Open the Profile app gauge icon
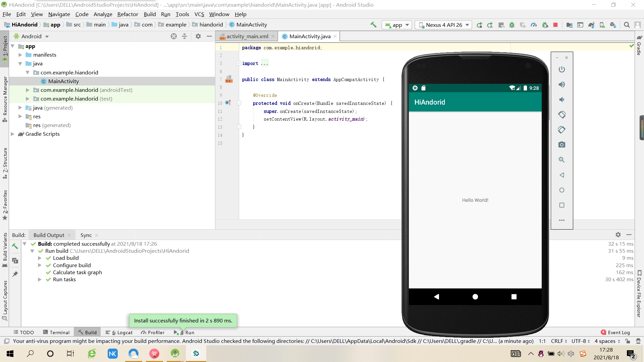The image size is (644, 362). [x=534, y=25]
